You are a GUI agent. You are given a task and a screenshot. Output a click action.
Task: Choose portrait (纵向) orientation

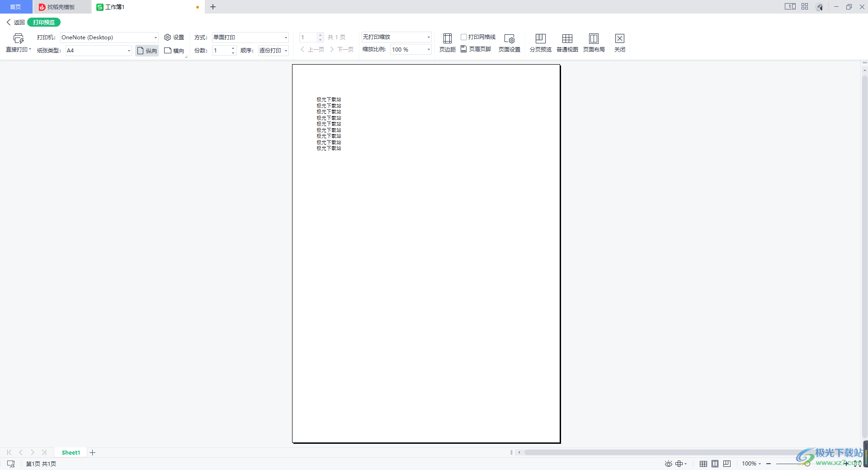tap(147, 51)
